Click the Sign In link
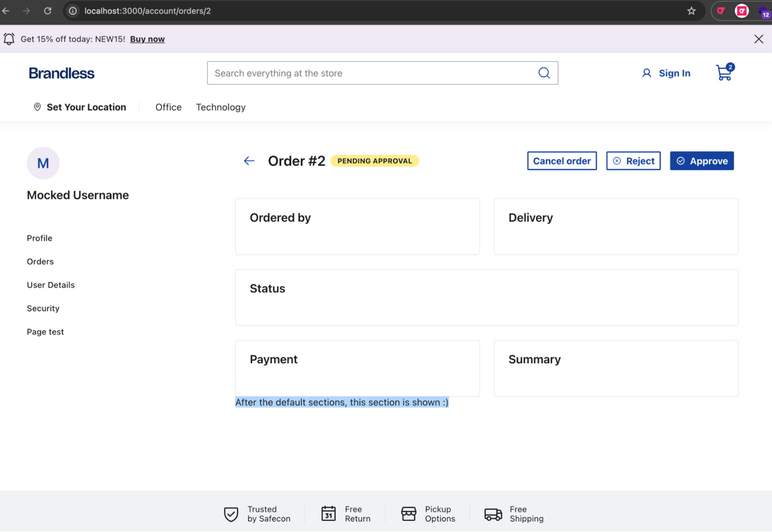 tap(674, 73)
